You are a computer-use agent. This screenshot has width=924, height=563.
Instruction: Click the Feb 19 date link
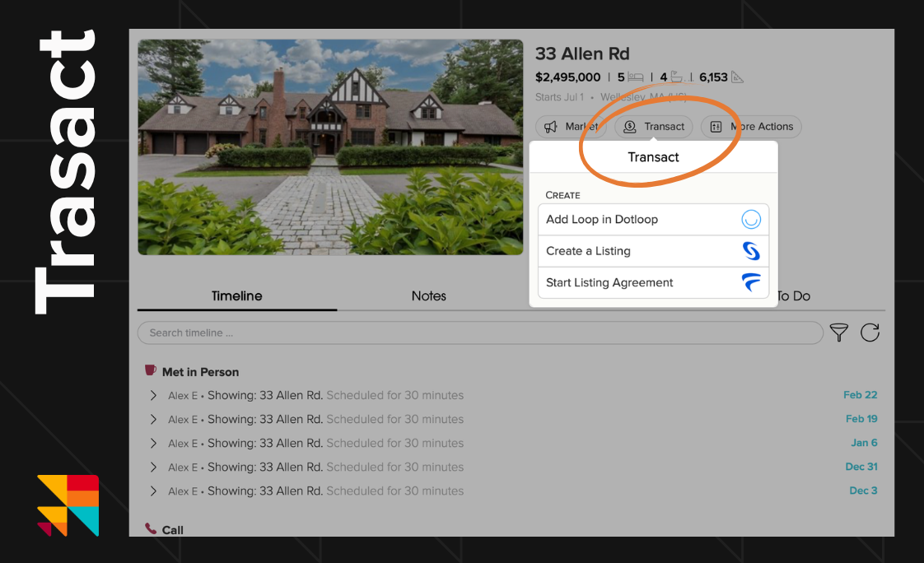tap(860, 418)
